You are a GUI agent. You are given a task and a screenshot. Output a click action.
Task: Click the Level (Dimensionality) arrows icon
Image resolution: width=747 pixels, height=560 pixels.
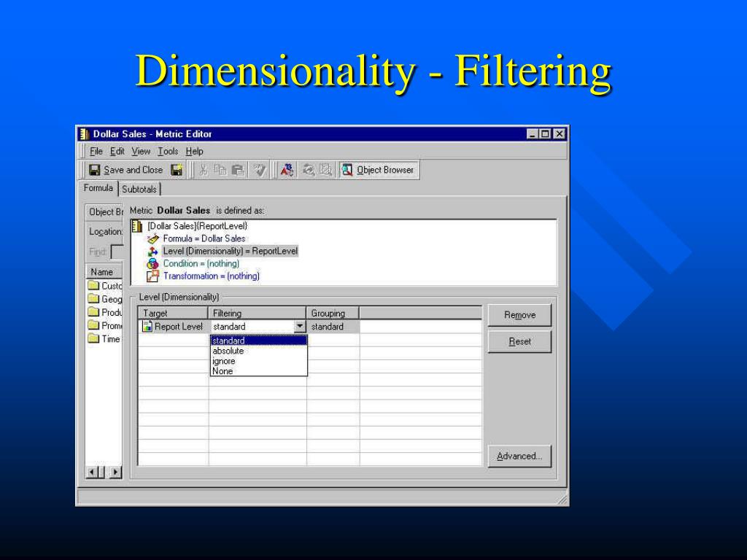click(x=153, y=252)
